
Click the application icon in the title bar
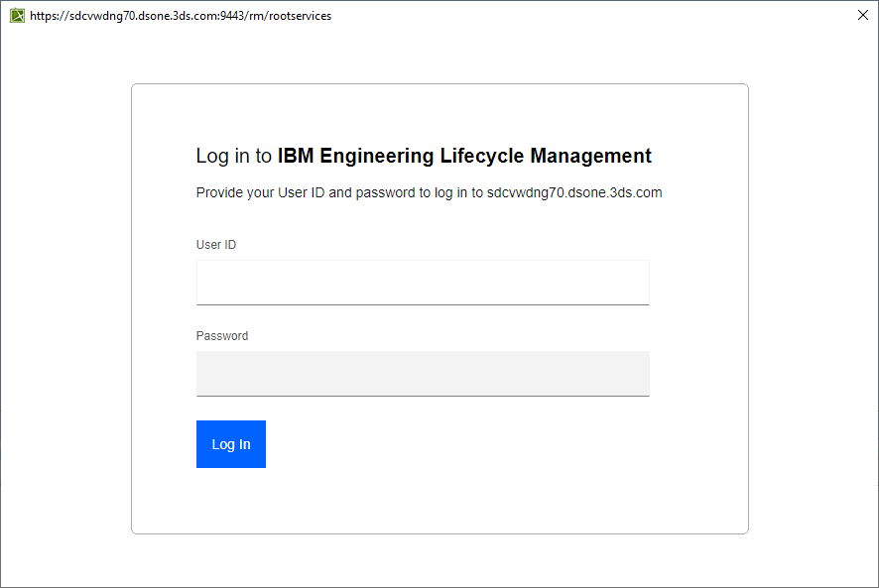pyautogui.click(x=17, y=15)
